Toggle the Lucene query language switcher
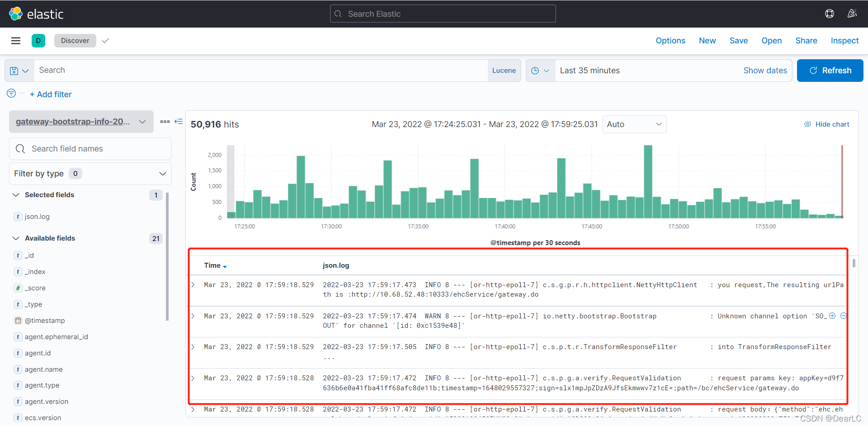The width and height of the screenshot is (868, 426). (504, 71)
